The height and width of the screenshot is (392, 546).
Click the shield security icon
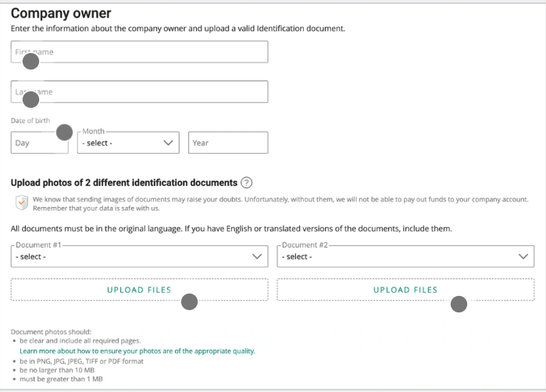22,202
